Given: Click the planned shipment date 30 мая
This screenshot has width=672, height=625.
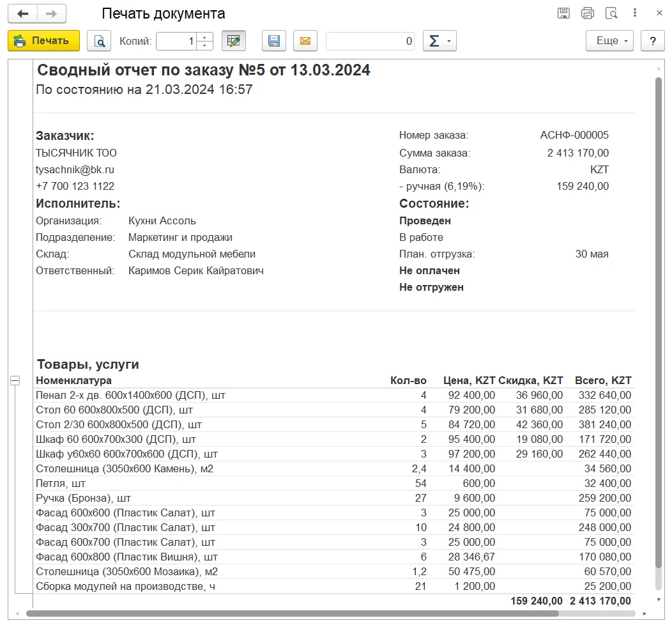Looking at the screenshot, I should (x=592, y=254).
